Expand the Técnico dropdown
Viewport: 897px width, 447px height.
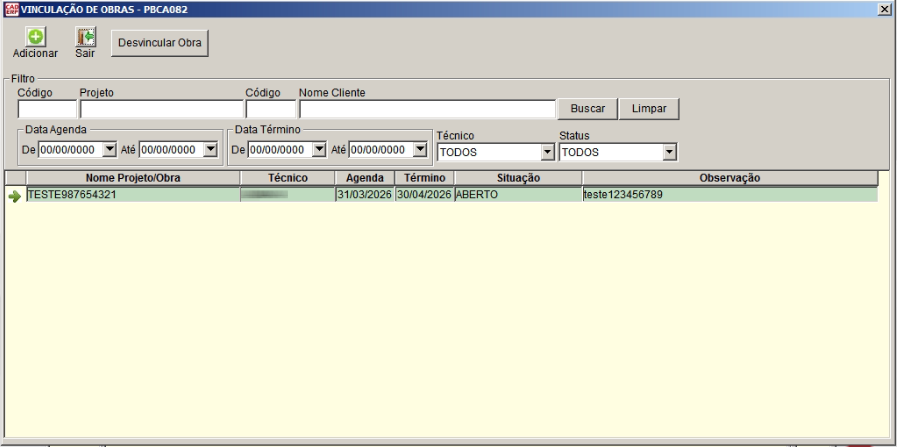click(x=547, y=152)
